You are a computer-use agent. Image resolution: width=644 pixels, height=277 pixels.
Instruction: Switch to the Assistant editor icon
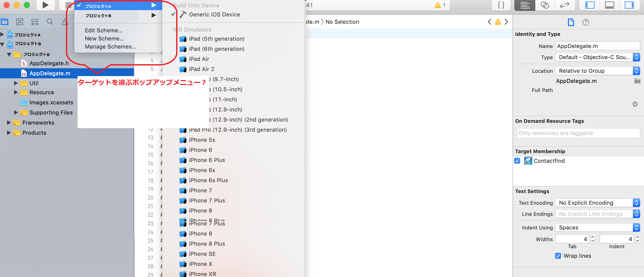[545, 5]
